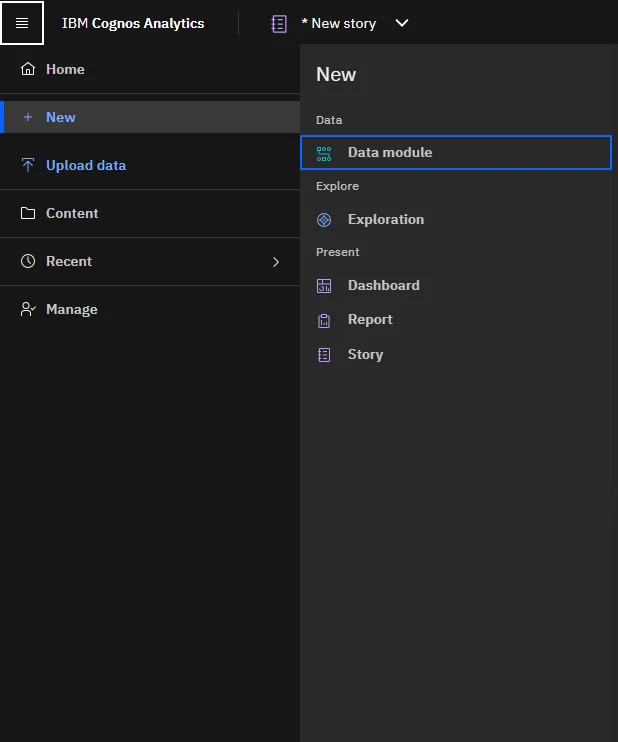The height and width of the screenshot is (742, 618).
Task: Create a new Exploration
Action: (456, 220)
